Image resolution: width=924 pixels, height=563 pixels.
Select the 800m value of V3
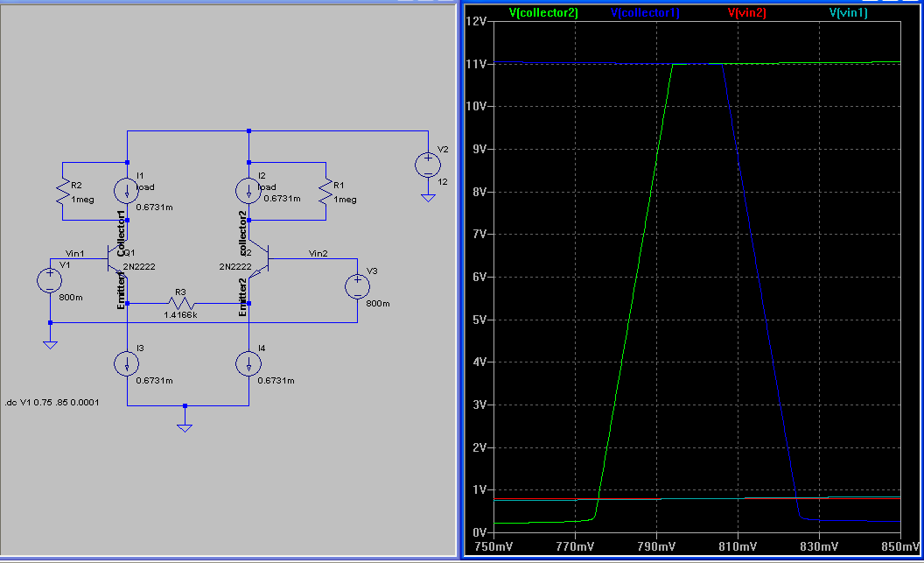[x=378, y=304]
